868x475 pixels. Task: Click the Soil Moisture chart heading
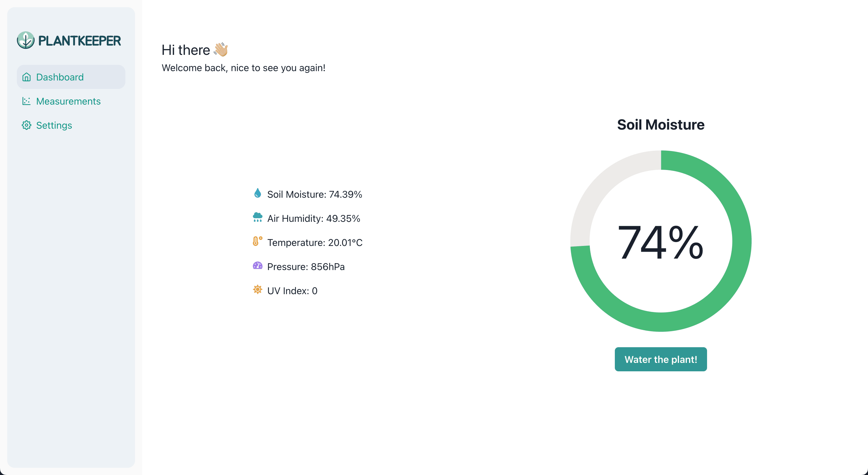660,125
